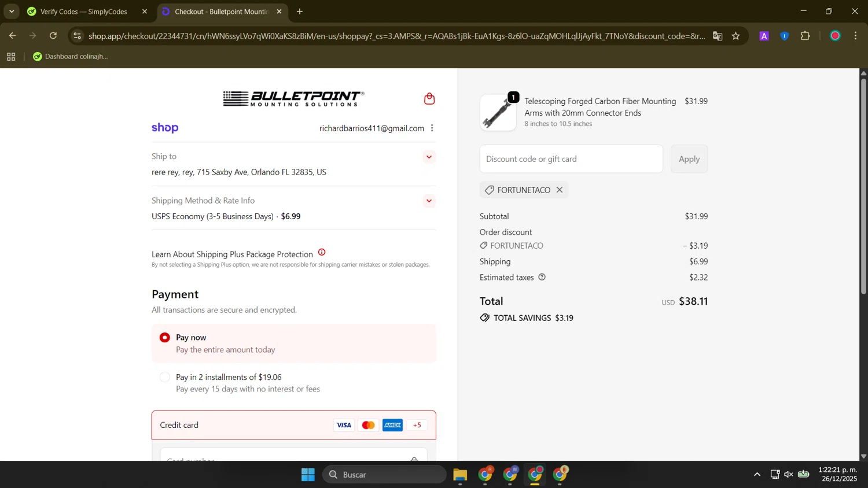Image resolution: width=868 pixels, height=488 pixels.
Task: Reload the checkout page
Action: click(x=53, y=36)
